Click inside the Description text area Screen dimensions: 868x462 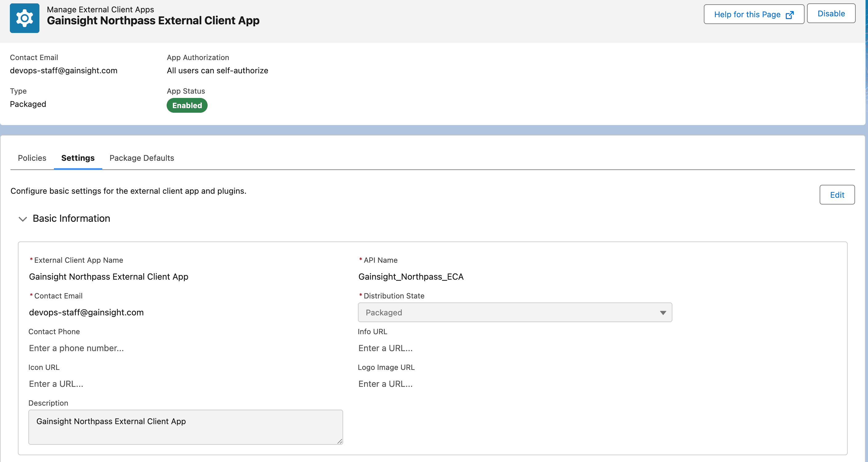(186, 427)
